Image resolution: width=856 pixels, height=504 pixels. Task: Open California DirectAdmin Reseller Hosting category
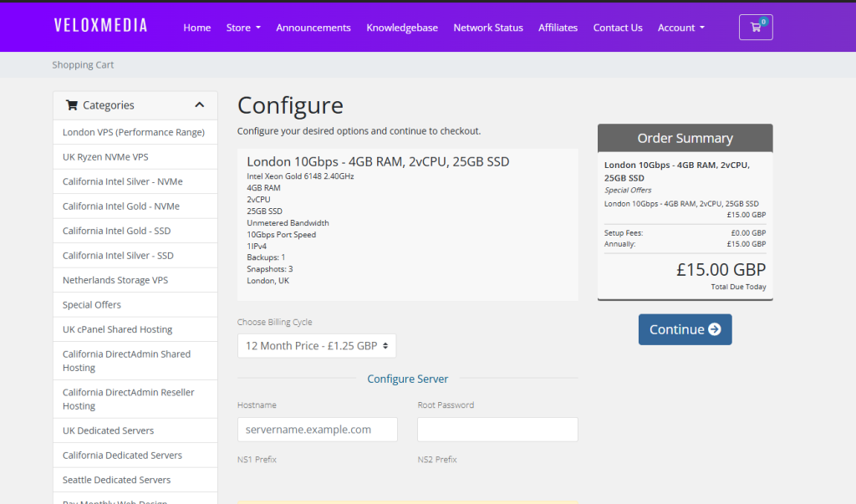point(135,399)
